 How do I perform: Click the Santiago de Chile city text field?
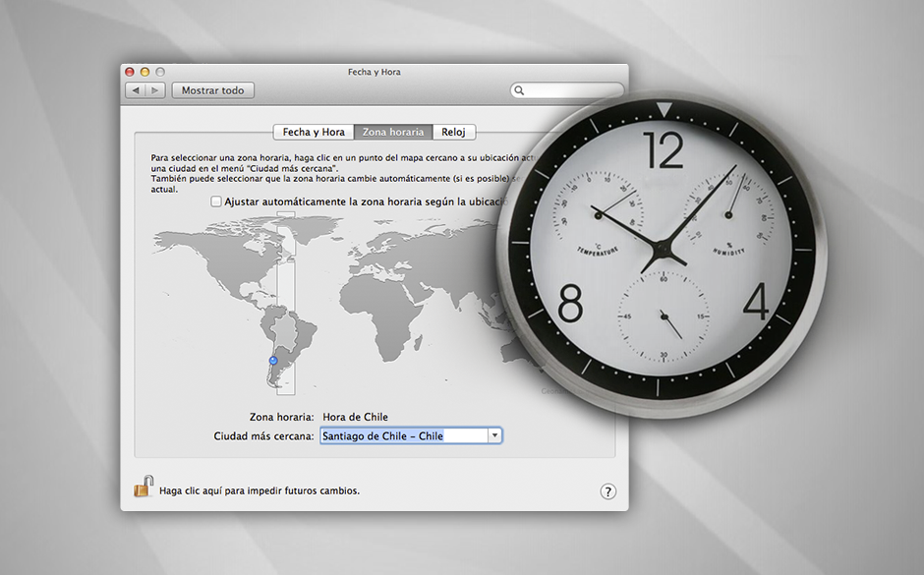pos(403,435)
